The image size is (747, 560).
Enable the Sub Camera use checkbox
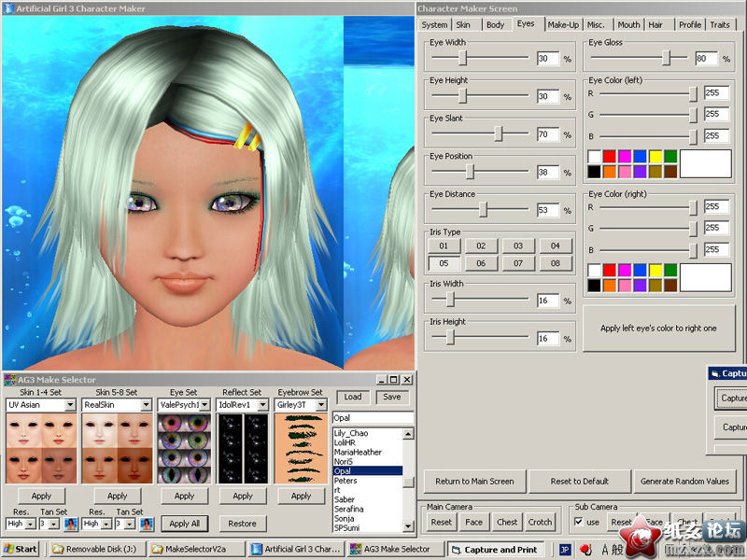578,522
